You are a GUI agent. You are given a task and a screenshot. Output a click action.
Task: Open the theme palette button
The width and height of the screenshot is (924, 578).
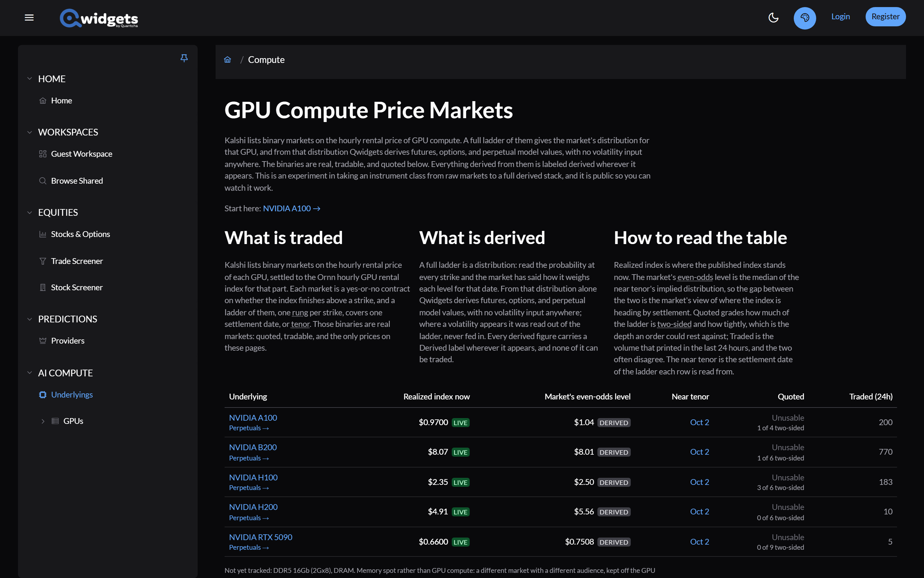805,18
